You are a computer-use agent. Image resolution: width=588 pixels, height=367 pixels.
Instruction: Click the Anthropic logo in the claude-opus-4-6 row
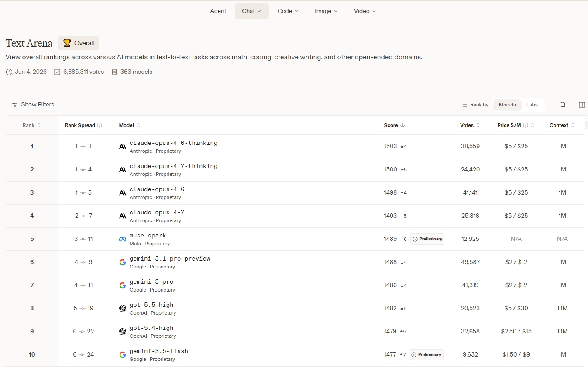pos(123,193)
